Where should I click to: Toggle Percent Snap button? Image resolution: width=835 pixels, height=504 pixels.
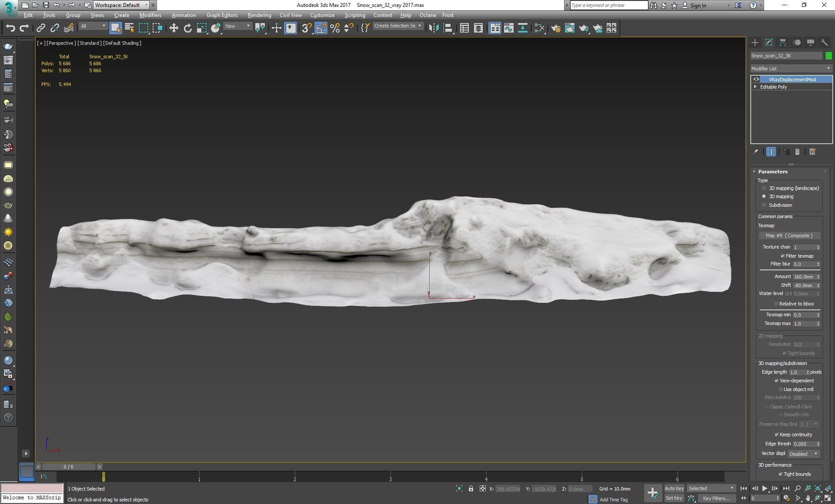tap(334, 28)
